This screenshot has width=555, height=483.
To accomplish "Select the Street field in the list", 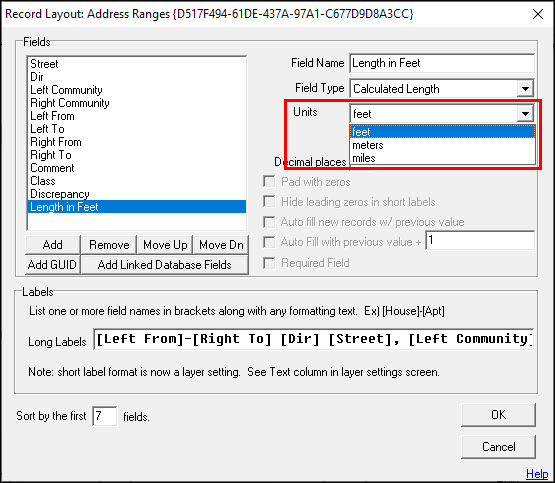I will (137, 64).
